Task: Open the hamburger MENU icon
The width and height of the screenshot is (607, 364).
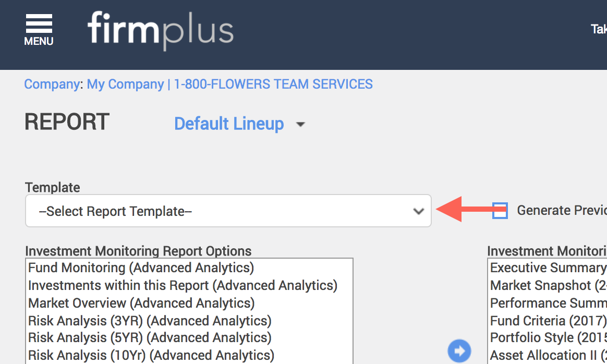Action: coord(39,30)
